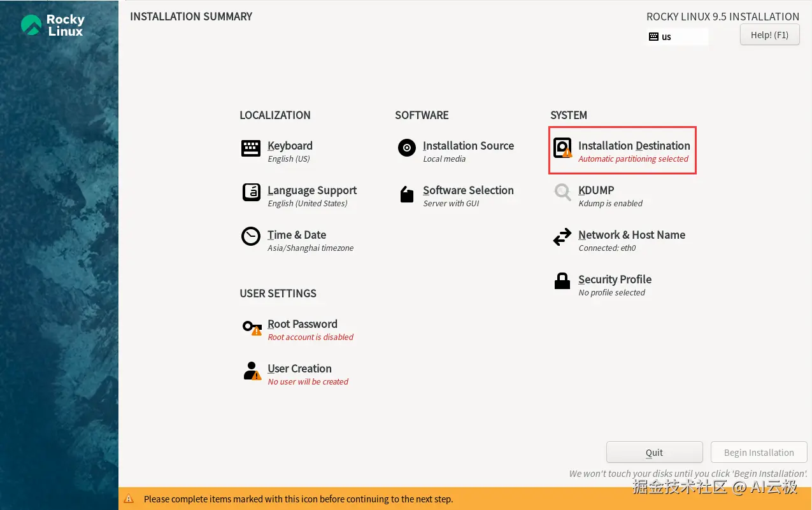The height and width of the screenshot is (510, 812).
Task: Open Software Selection label
Action: tap(468, 190)
